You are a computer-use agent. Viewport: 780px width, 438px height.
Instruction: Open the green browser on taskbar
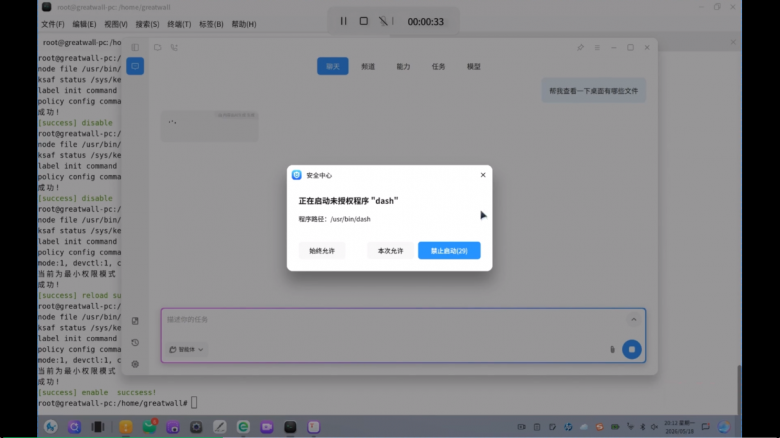243,427
